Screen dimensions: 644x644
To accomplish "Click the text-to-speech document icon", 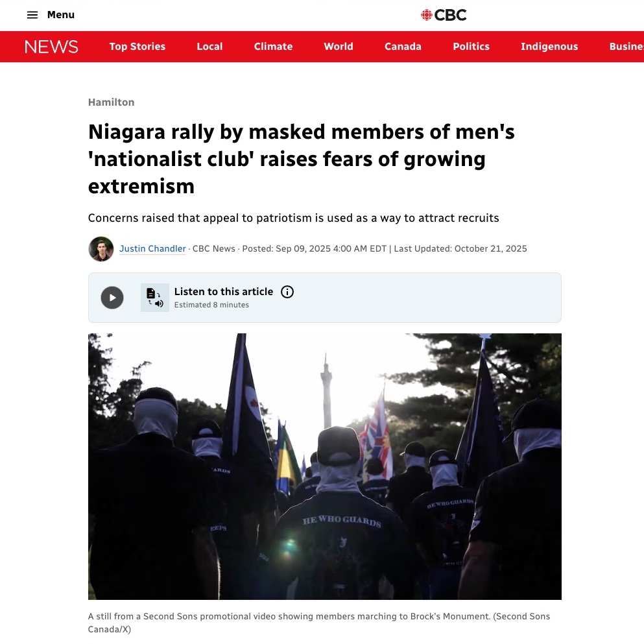I will coord(155,298).
